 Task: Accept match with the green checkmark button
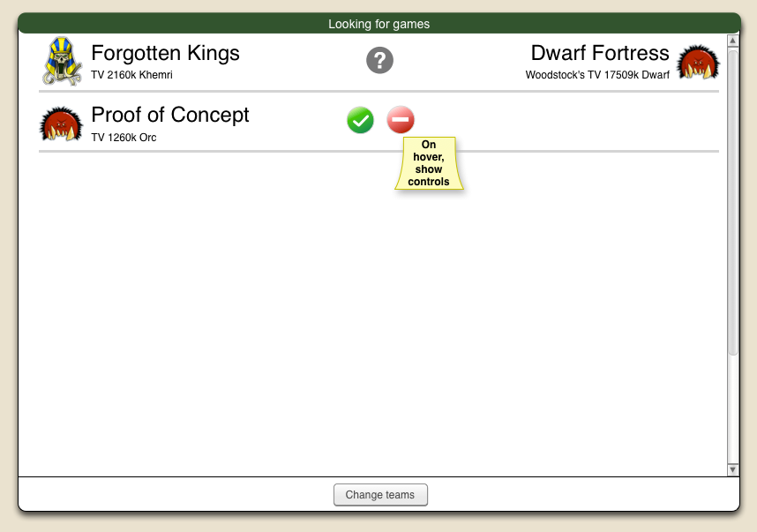[x=360, y=120]
